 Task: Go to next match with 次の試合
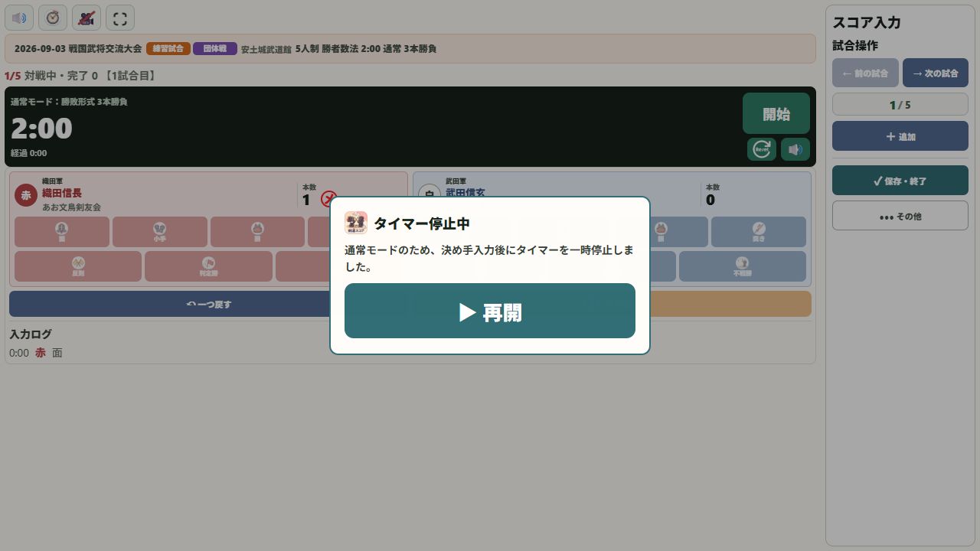tap(936, 73)
